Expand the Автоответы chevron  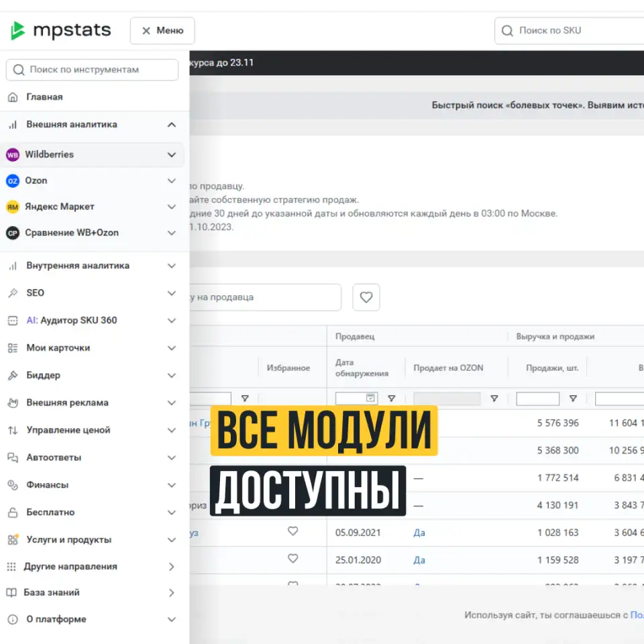[172, 458]
